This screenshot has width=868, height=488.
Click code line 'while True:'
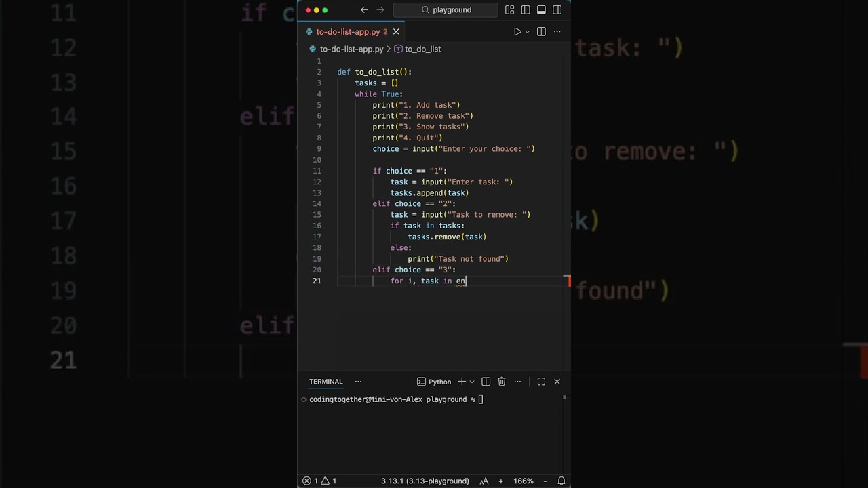[x=378, y=94]
